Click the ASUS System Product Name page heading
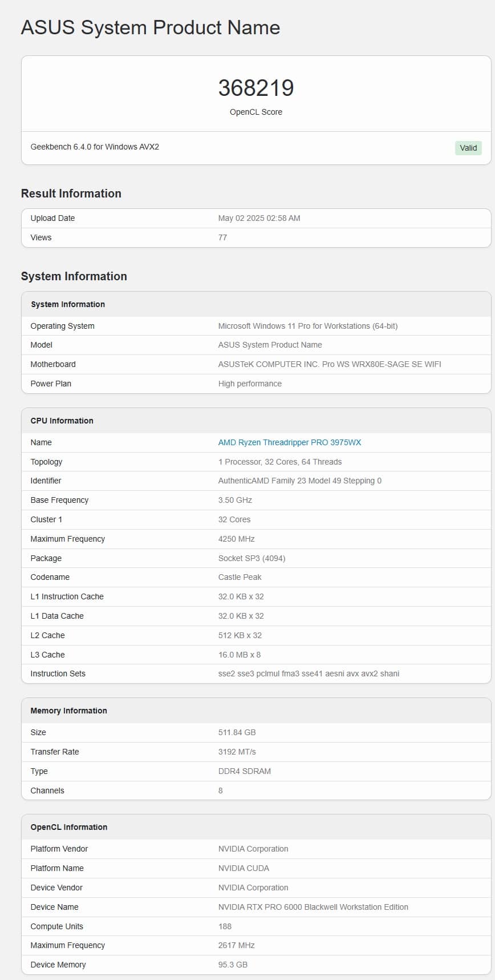The width and height of the screenshot is (495, 980). (x=151, y=27)
